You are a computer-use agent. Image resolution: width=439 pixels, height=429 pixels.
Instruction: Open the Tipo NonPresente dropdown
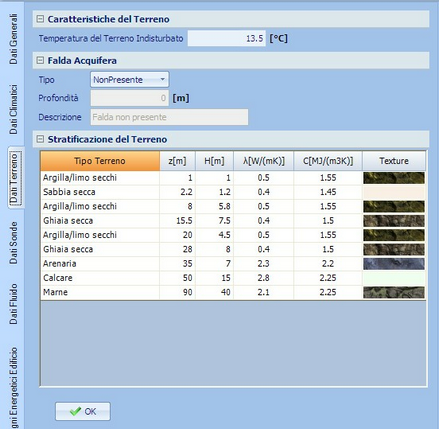129,80
